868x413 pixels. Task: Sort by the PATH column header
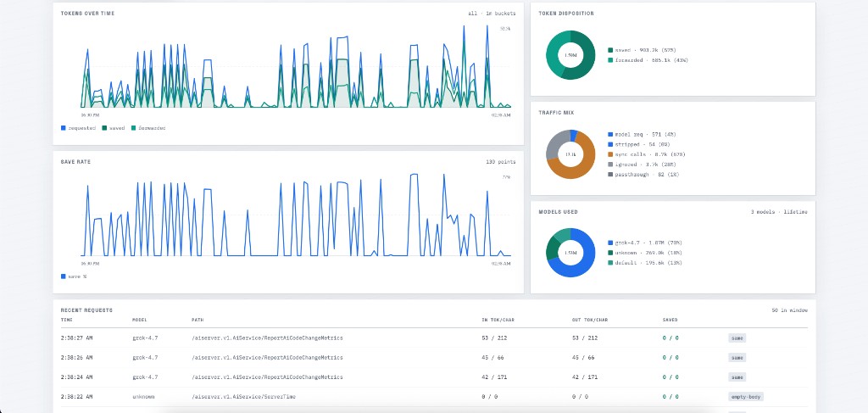click(198, 320)
